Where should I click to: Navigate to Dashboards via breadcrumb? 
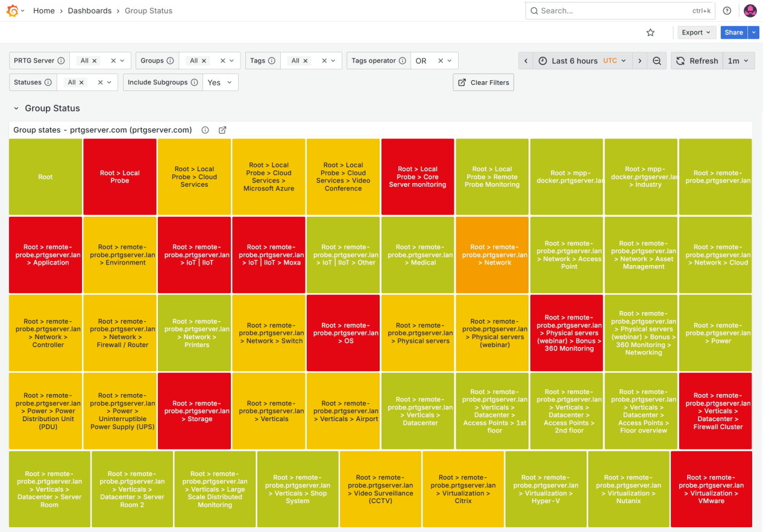89,10
